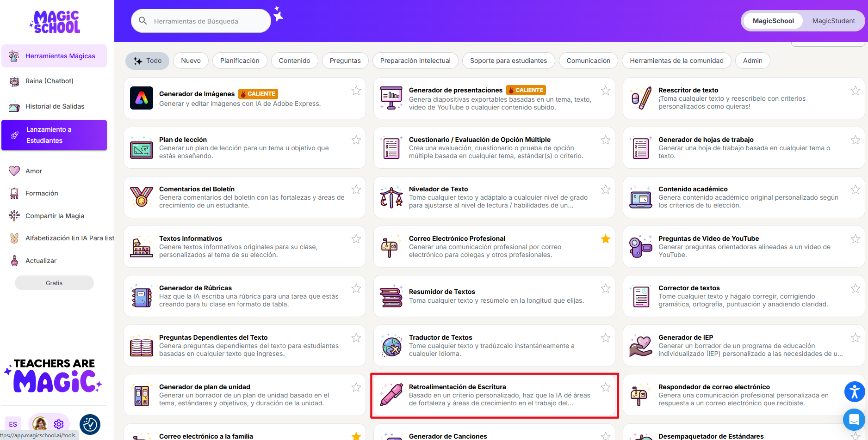Open the chat support bubble icon
The height and width of the screenshot is (440, 868).
tap(854, 420)
